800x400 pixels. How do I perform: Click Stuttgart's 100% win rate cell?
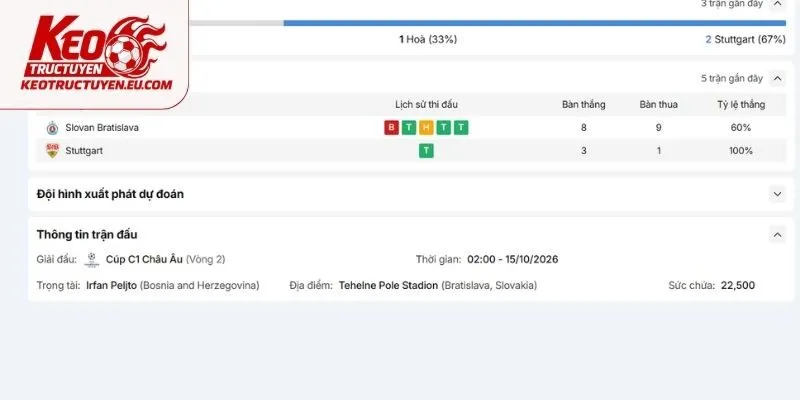pos(741,151)
